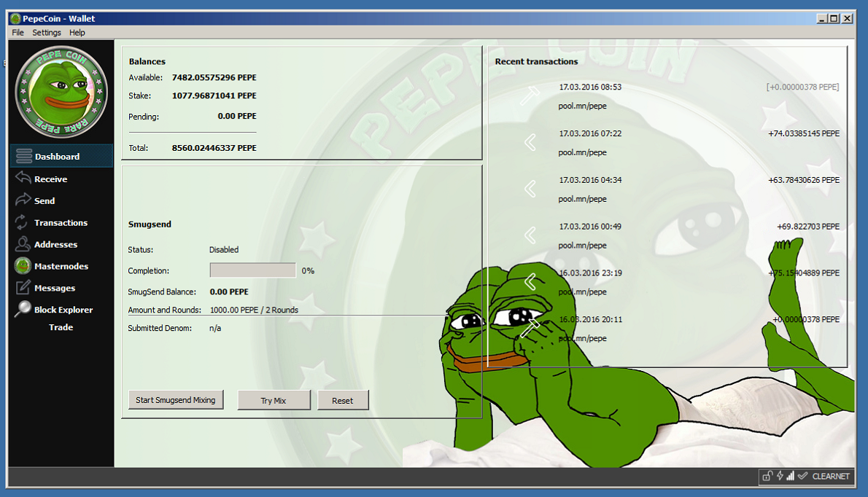Maximize the PepeCoin wallet window
This screenshot has height=497, width=868.
pos(834,19)
